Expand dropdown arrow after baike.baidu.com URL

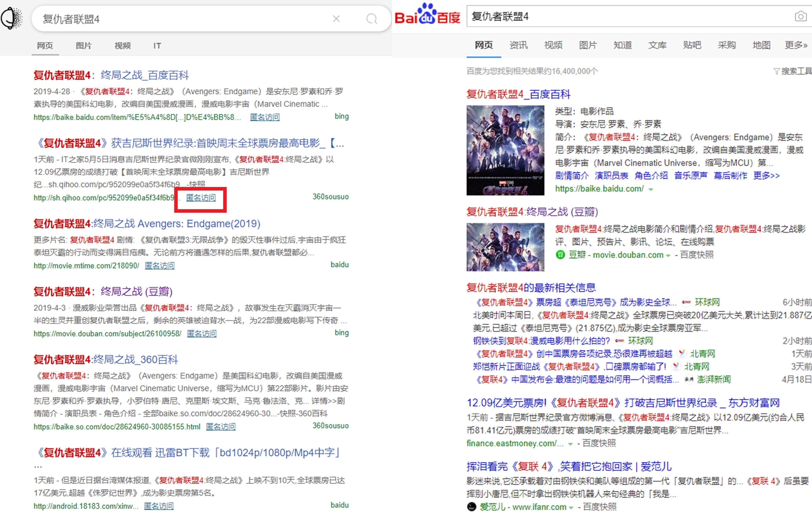point(651,190)
